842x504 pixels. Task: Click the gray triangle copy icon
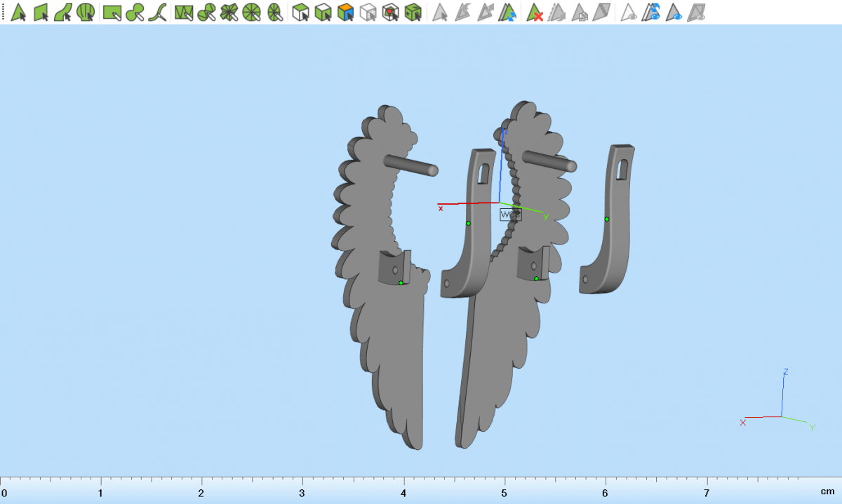click(x=580, y=12)
